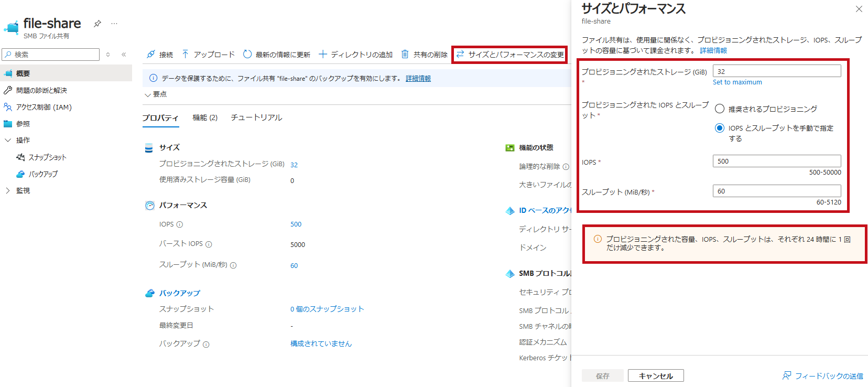This screenshot has width=868, height=387.
Task: Click the バースト IOPS value 5000
Action: 298,245
